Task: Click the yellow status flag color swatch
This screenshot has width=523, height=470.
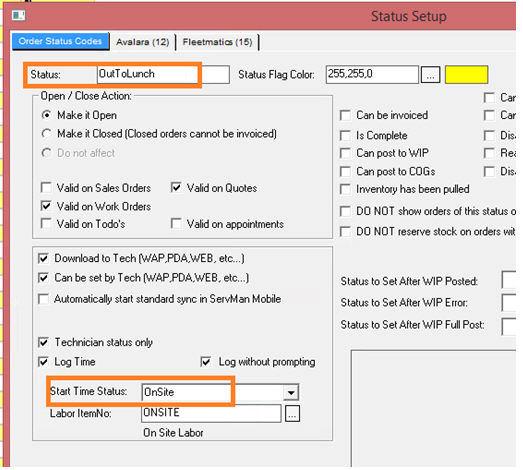Action: 466,75
